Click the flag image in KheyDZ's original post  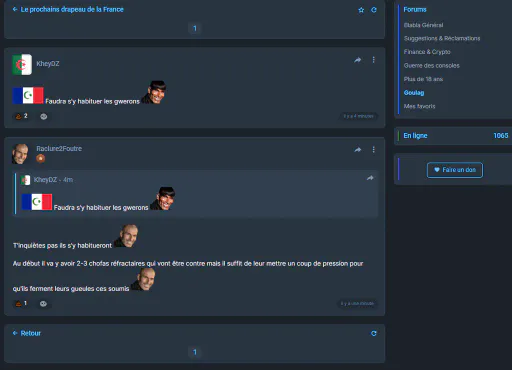tap(28, 96)
